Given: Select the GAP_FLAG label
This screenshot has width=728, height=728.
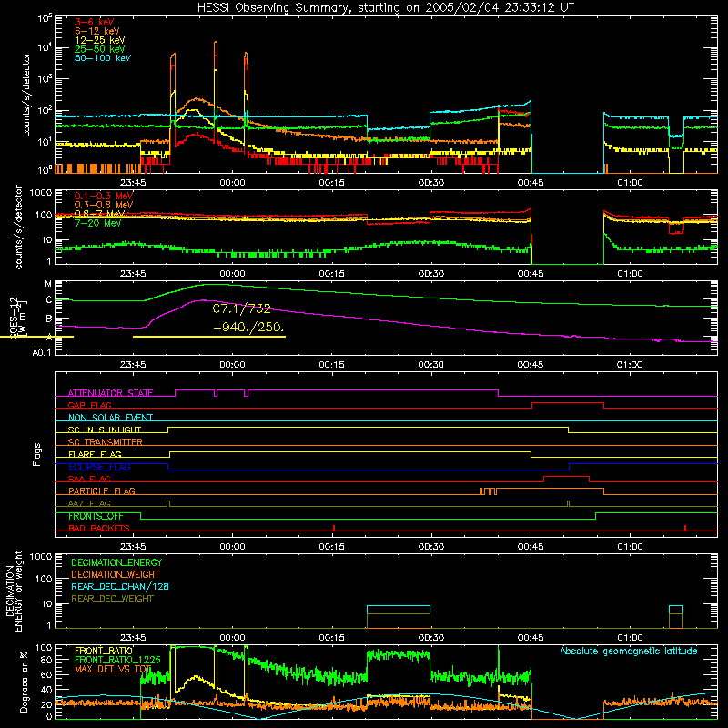Looking at the screenshot, I should 90,405.
